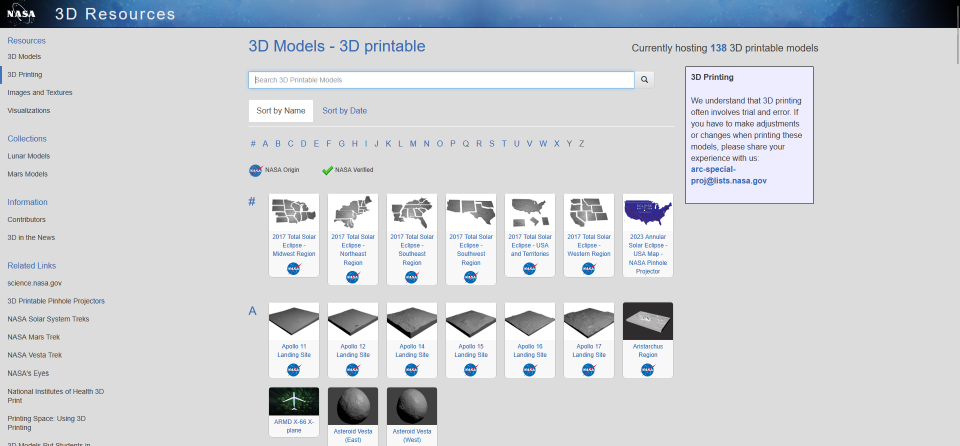Screen dimensions: 960x446
Task: Click the NASA logo in header
Action: pyautogui.click(x=21, y=13)
